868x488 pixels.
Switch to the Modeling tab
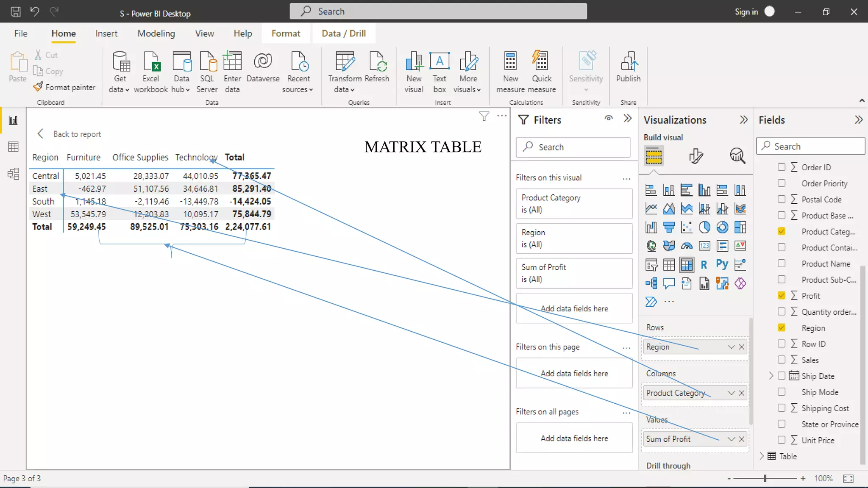tap(156, 33)
